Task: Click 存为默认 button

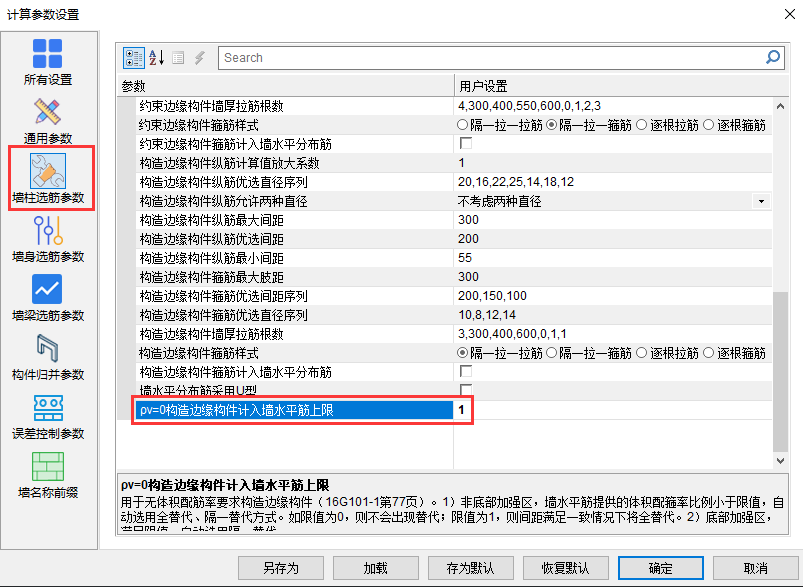Action: tap(470, 568)
